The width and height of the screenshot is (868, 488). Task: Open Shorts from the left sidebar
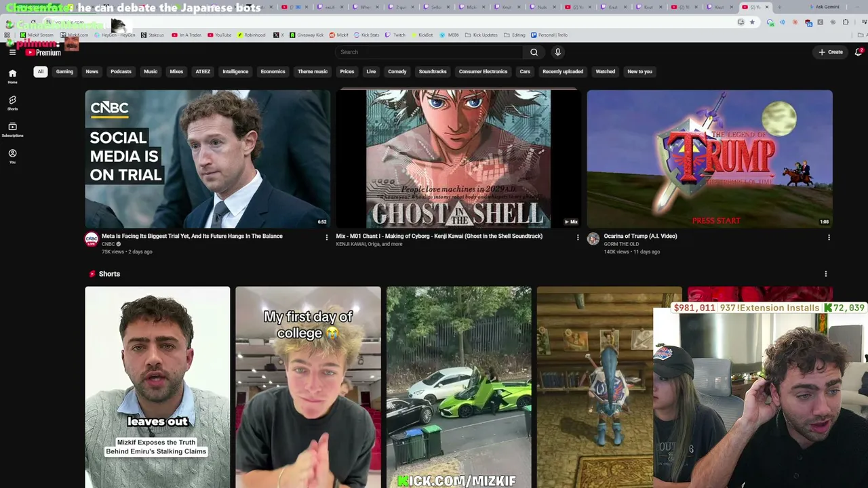click(12, 103)
